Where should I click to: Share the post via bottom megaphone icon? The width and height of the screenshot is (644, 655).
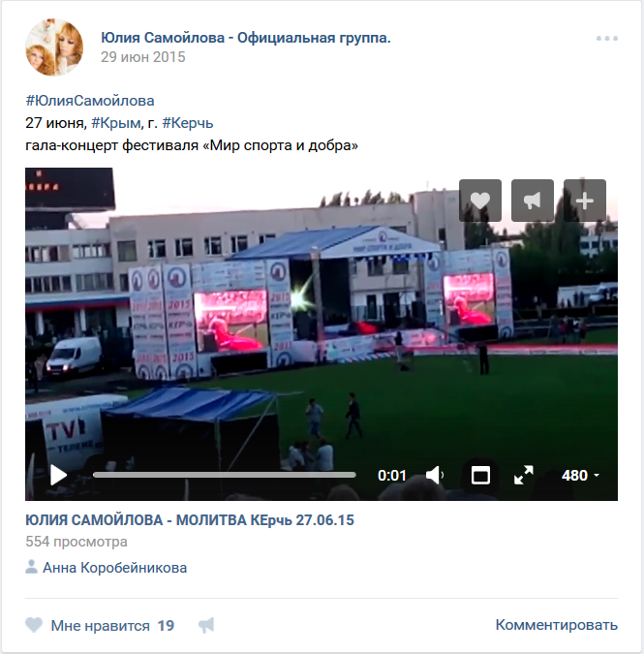(206, 625)
